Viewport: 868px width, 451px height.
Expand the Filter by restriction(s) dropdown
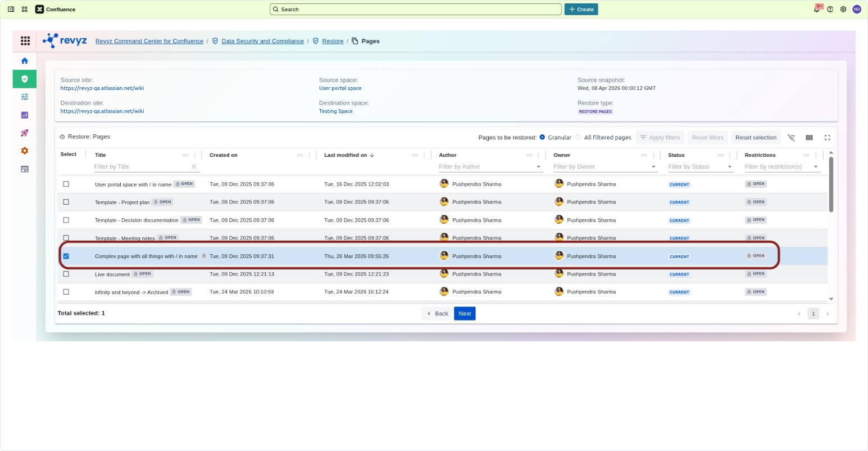815,167
